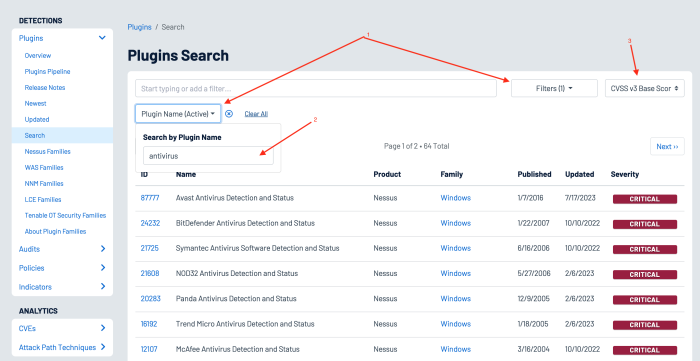Open About Plugin Families page
The width and height of the screenshot is (700, 361).
tap(55, 232)
